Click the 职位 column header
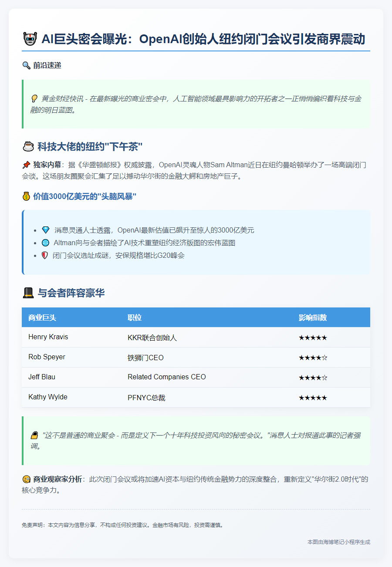392x567 pixels. tap(135, 317)
